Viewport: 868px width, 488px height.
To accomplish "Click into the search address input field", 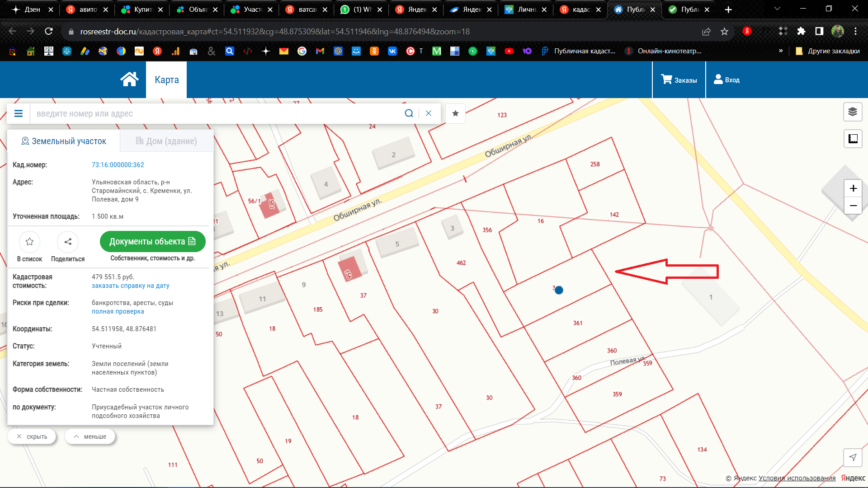I will [217, 113].
